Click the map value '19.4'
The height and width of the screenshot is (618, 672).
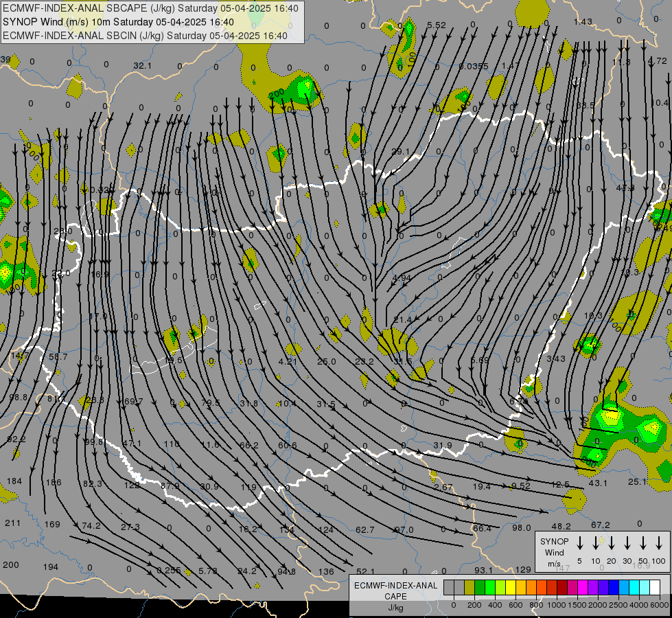click(482, 486)
